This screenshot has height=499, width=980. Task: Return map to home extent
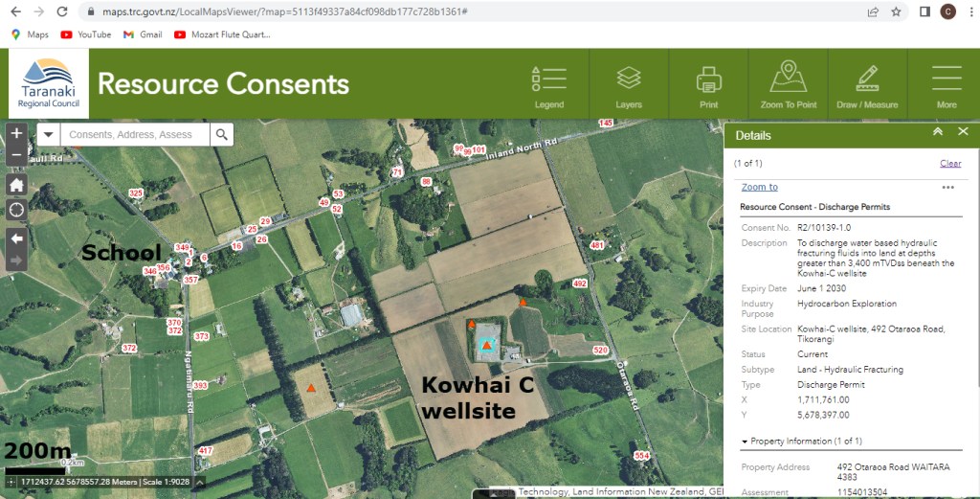coord(16,185)
